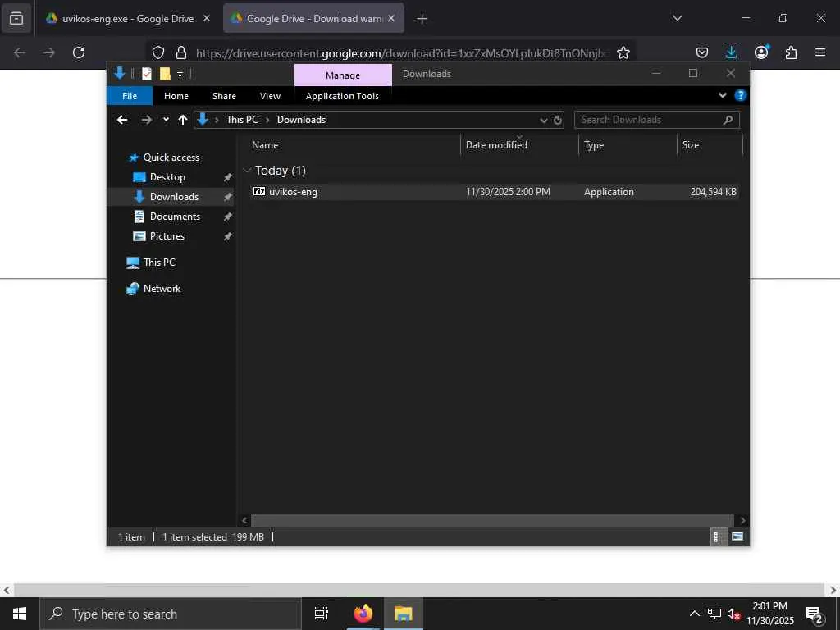Select Downloads in the navigation pane
The width and height of the screenshot is (840, 630).
(x=174, y=197)
